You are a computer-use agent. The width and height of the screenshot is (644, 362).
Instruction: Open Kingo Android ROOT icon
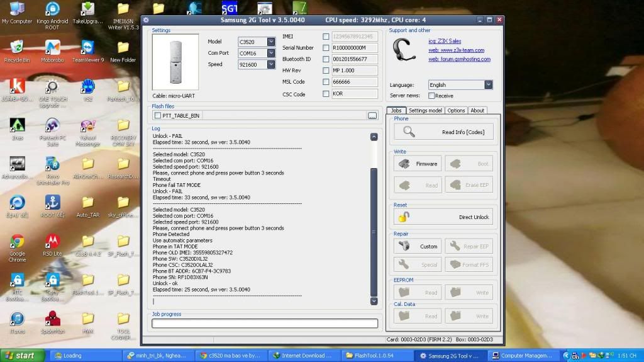point(52,15)
